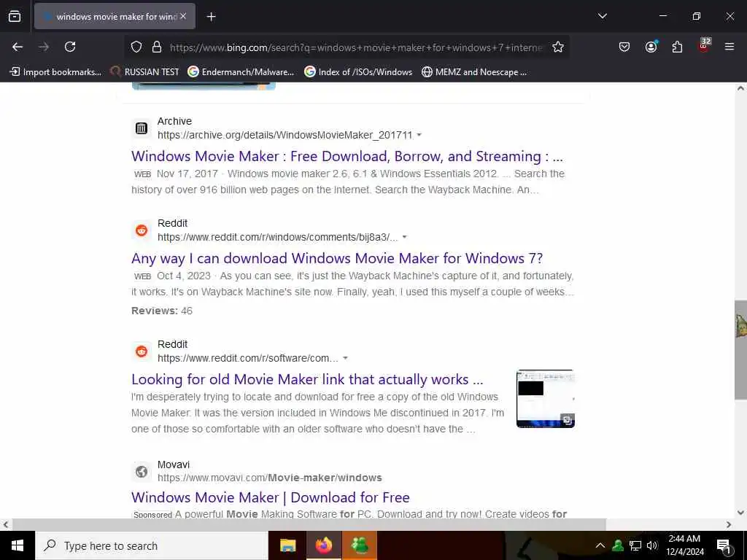The height and width of the screenshot is (560, 747).
Task: Open the extensions puzzle icon
Action: point(677,47)
